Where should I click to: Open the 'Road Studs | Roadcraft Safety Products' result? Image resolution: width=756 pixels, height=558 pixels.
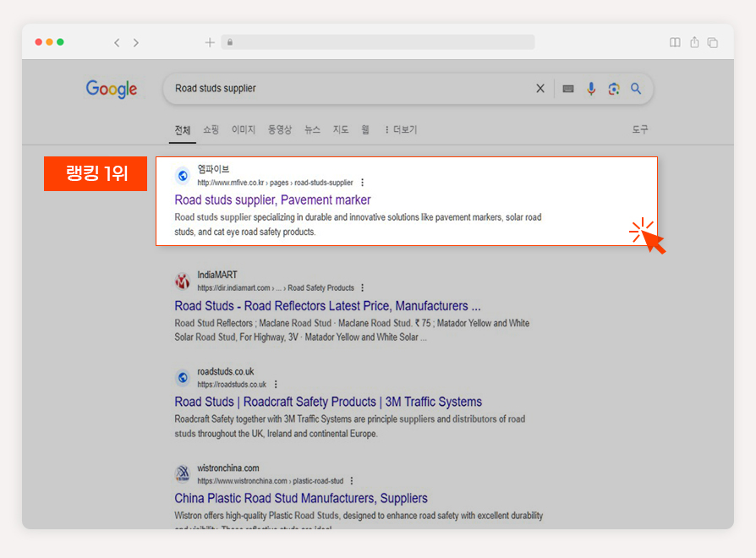[328, 402]
